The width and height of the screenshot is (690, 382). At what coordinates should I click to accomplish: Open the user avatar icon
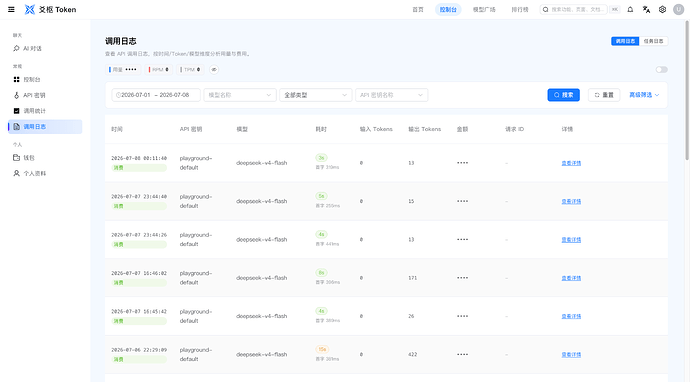(679, 9)
